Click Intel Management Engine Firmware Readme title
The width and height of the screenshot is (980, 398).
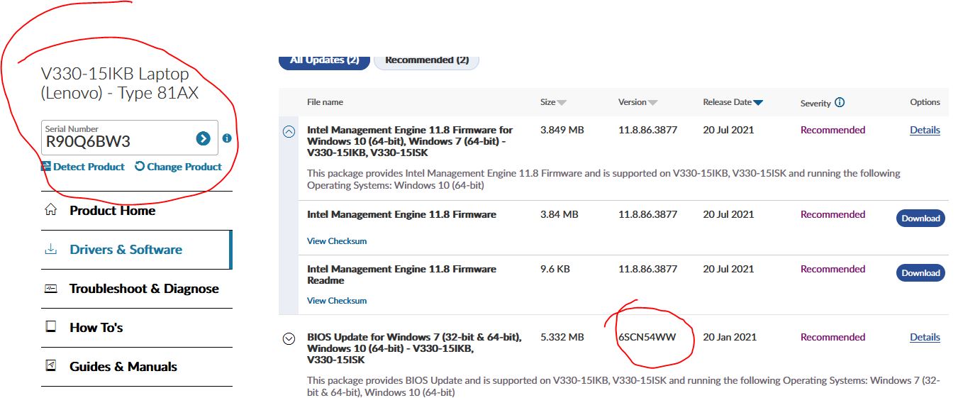(x=401, y=275)
